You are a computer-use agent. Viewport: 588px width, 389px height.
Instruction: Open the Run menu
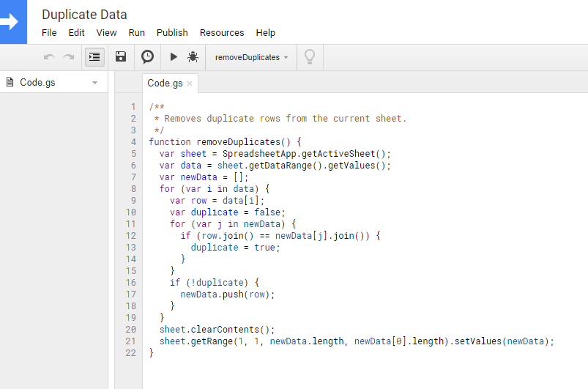pyautogui.click(x=136, y=33)
